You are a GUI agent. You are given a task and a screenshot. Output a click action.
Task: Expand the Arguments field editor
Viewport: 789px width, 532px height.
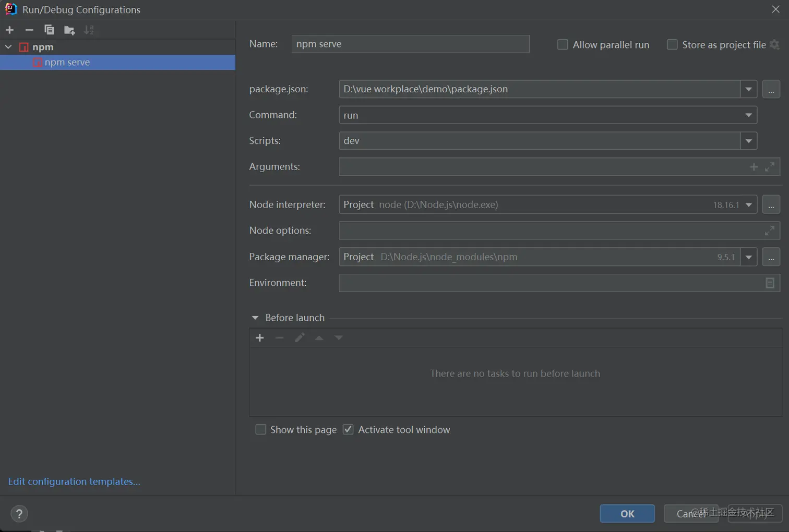[770, 167]
